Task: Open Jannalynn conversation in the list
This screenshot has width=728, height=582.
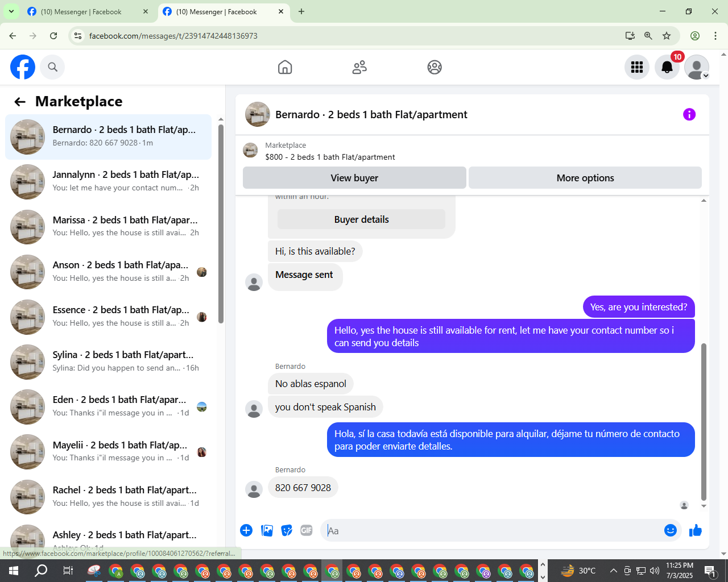Action: tap(108, 182)
